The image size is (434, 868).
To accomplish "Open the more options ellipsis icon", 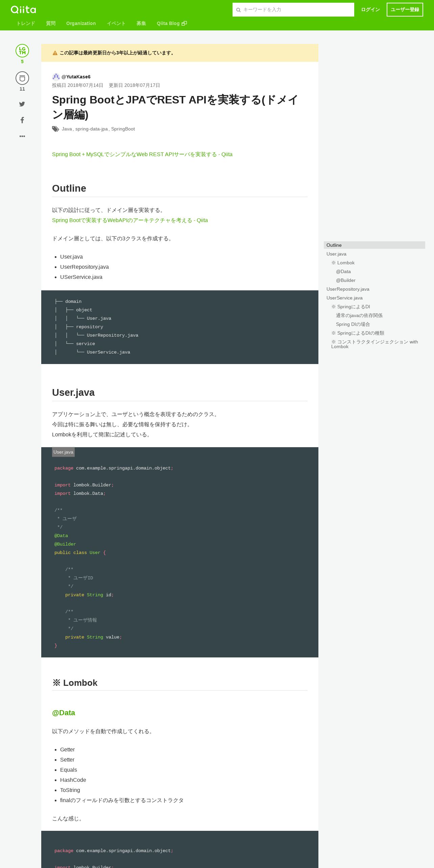I will (x=22, y=136).
